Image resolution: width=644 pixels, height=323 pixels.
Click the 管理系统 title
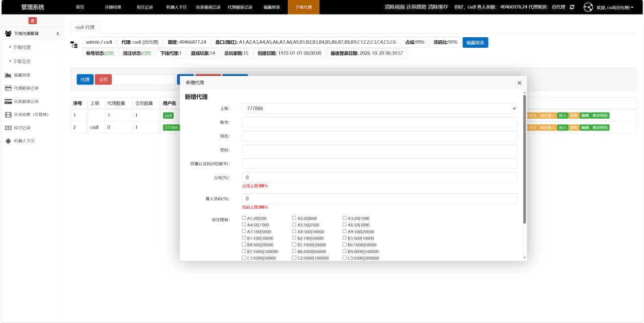[x=33, y=8]
